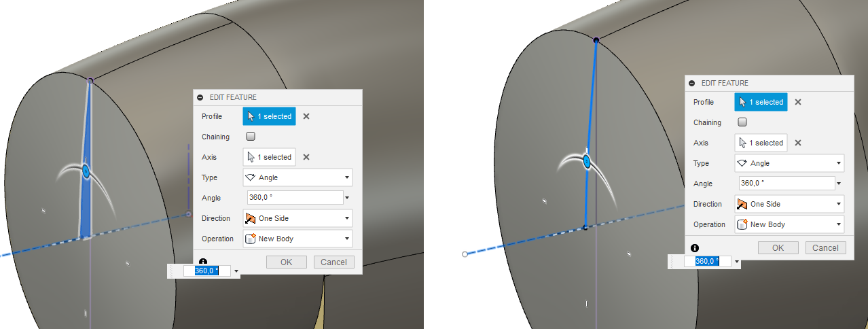868x329 pixels.
Task: Collapse the left EDIT FEATURE dialog header
Action: (200, 97)
